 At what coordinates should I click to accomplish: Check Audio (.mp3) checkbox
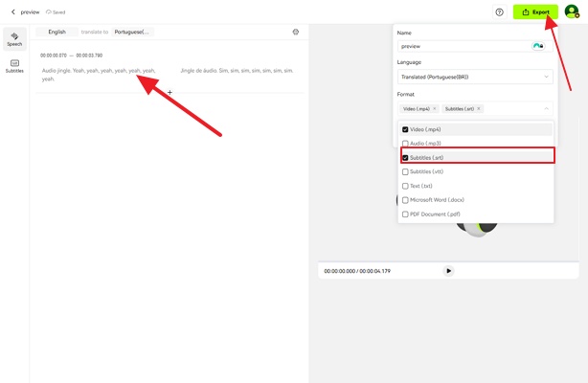point(405,144)
